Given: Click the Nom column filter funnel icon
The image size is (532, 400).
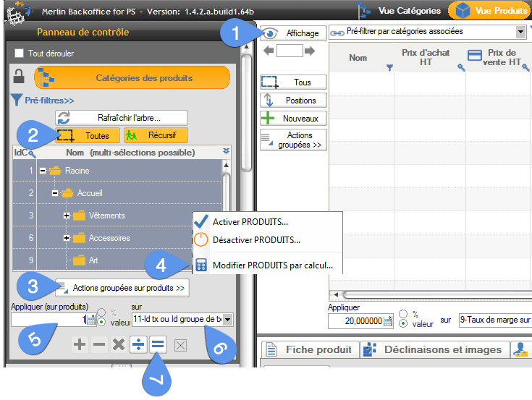Looking at the screenshot, I should tap(389, 67).
